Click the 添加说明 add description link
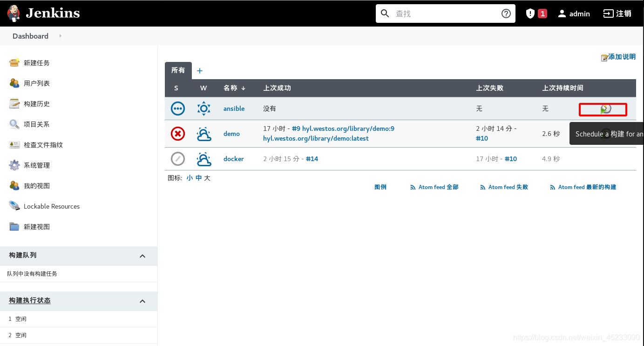 622,57
